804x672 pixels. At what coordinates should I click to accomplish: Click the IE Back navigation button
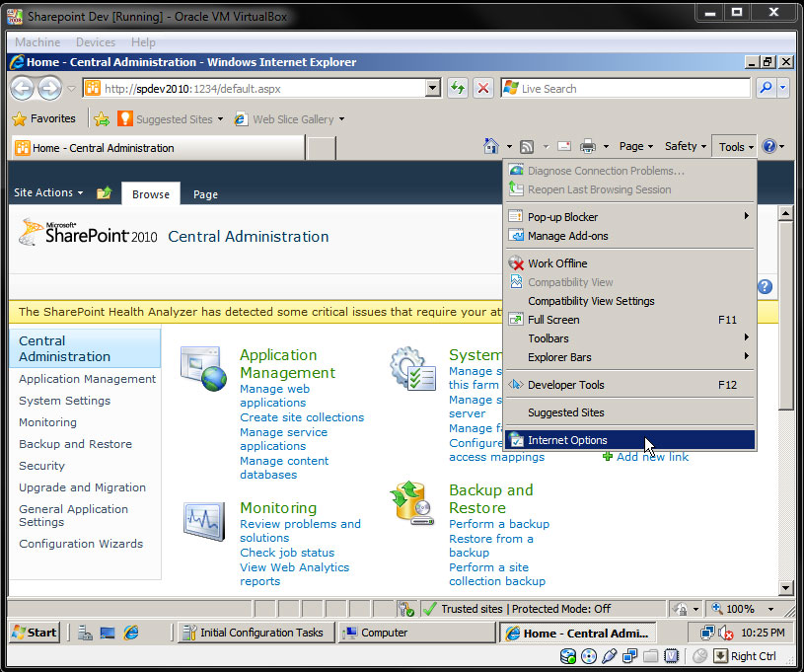[x=22, y=88]
